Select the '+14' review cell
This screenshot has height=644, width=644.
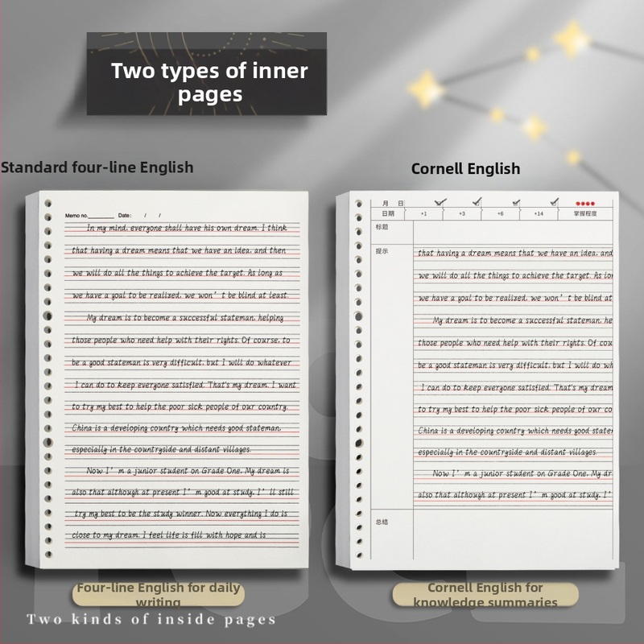[x=539, y=213]
